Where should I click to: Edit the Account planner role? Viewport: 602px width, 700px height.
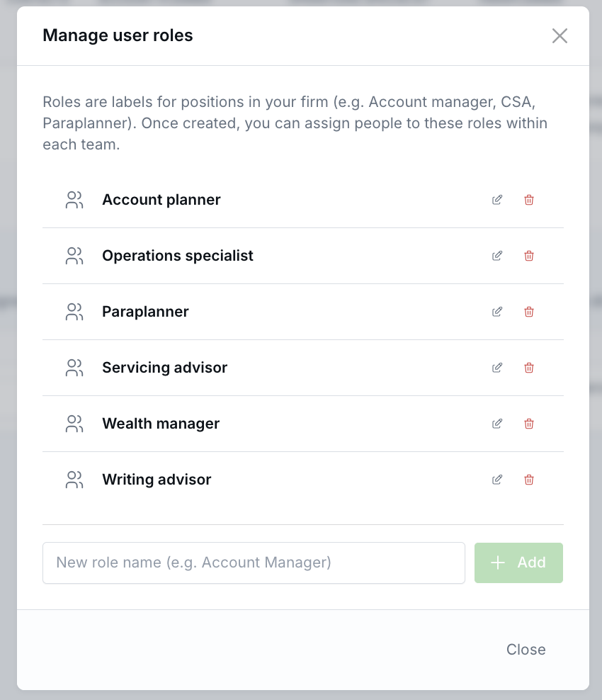(x=496, y=200)
